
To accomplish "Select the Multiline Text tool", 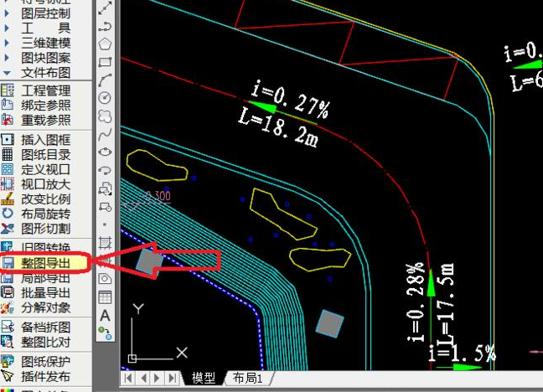I will [x=106, y=316].
